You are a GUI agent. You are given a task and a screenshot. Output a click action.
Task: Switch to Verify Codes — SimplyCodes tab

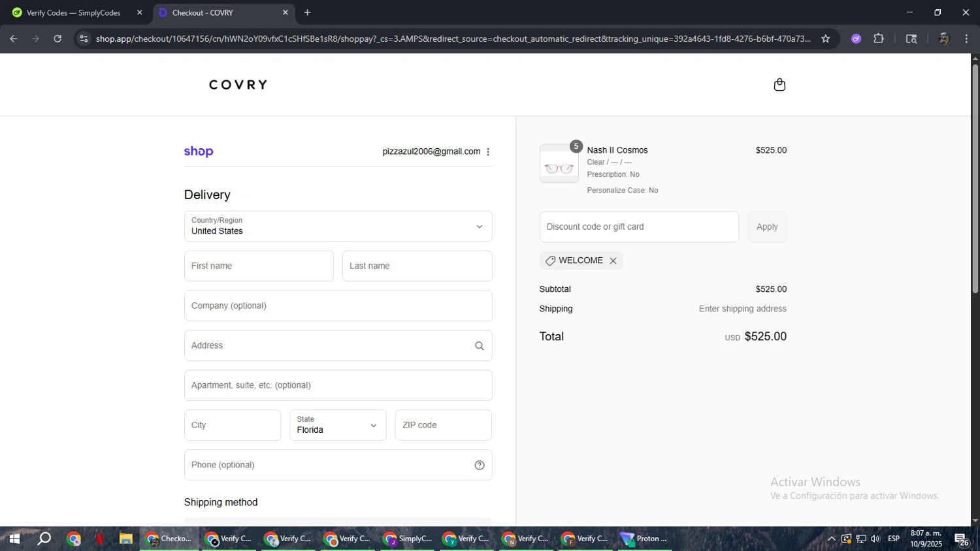[x=73, y=12]
